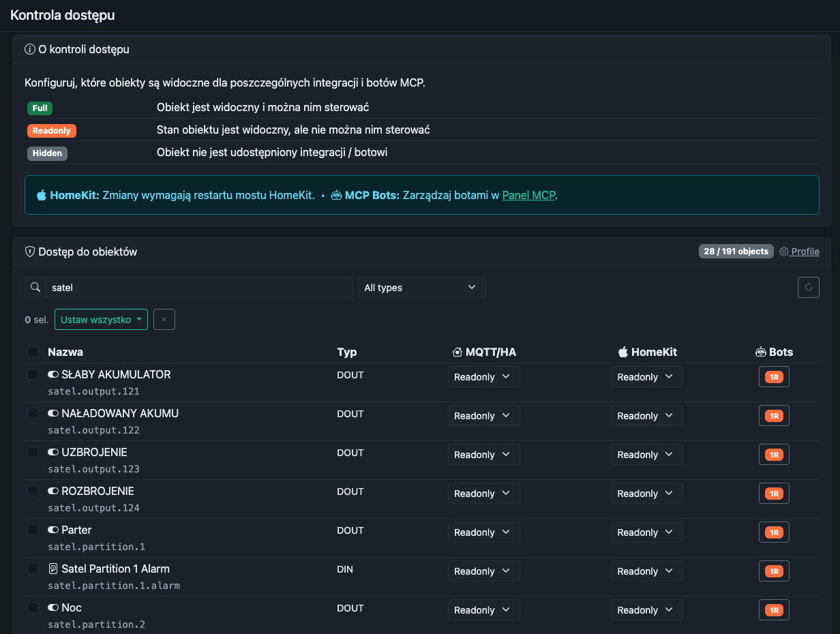Click the 1R bots badge for ROZBROJENIE

(x=774, y=494)
